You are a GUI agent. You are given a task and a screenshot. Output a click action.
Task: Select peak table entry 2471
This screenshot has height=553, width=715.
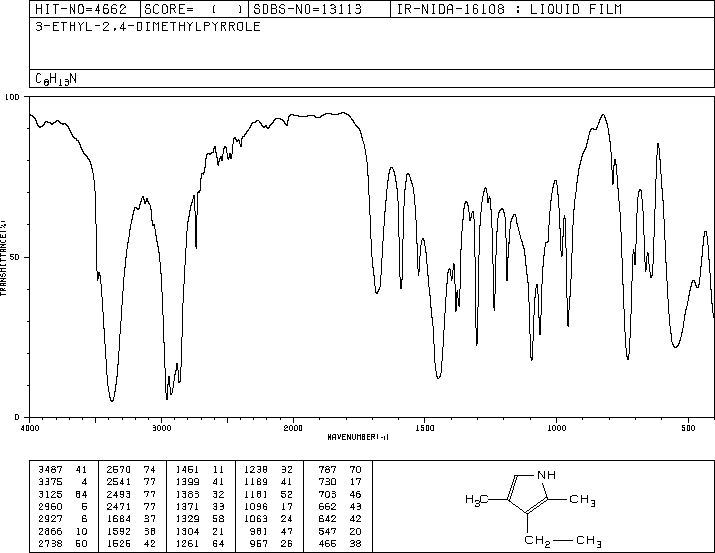click(119, 506)
